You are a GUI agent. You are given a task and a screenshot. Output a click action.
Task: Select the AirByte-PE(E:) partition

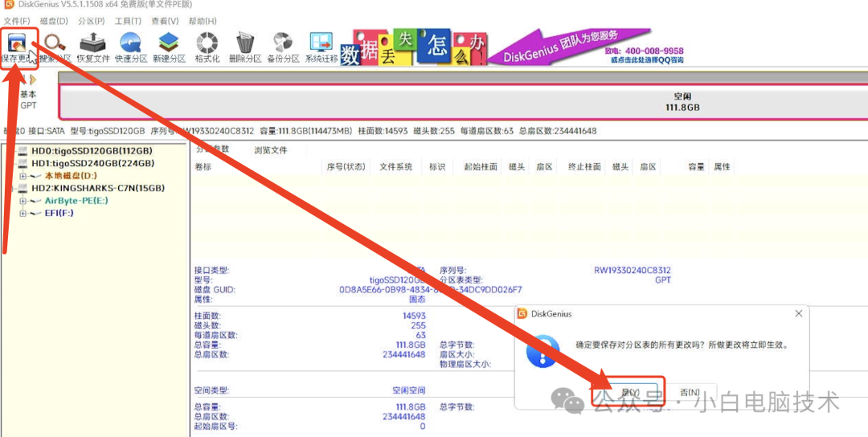point(76,201)
